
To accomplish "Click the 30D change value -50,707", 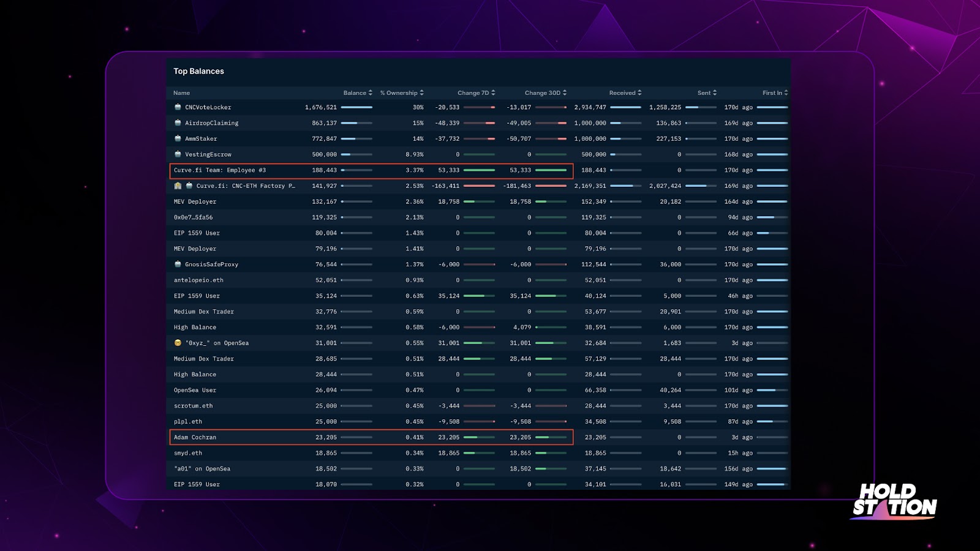I will 519,139.
